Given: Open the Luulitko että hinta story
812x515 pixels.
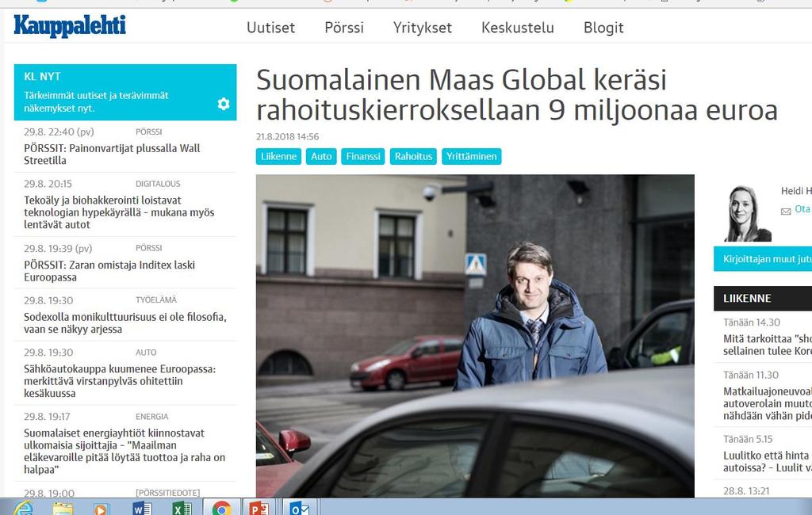Looking at the screenshot, I should 768,461.
